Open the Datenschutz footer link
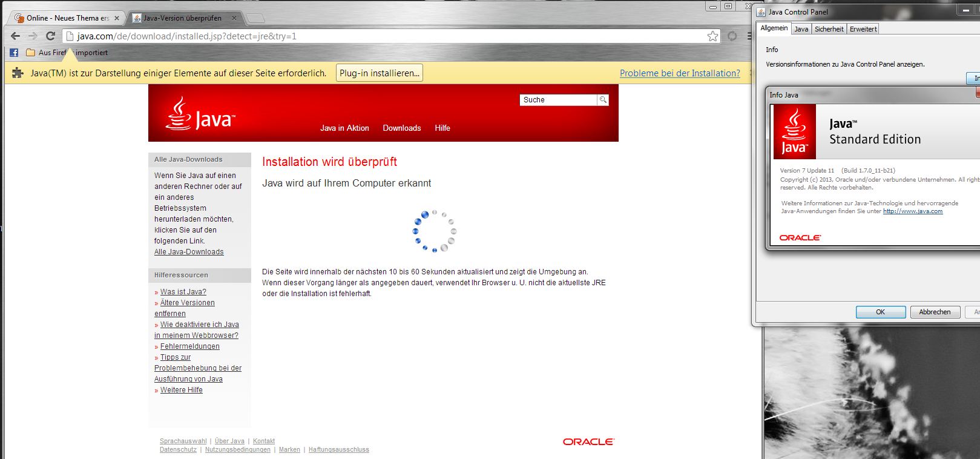The height and width of the screenshot is (459, 980). point(178,450)
